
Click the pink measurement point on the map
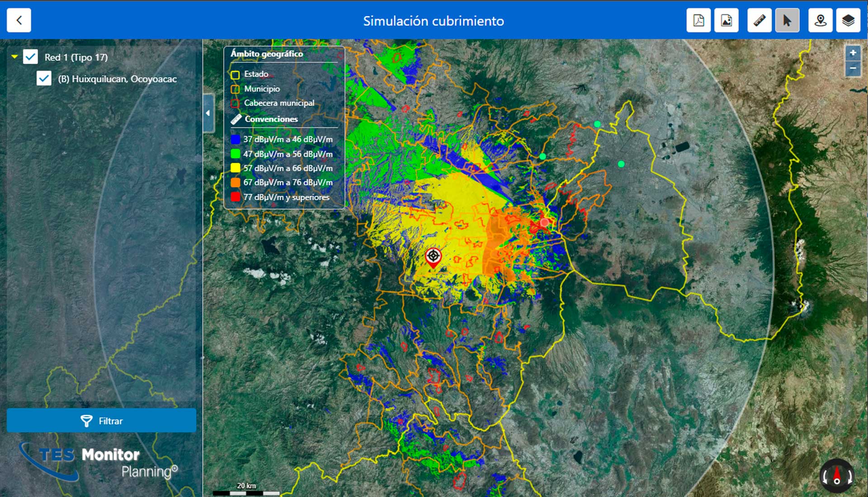544,222
